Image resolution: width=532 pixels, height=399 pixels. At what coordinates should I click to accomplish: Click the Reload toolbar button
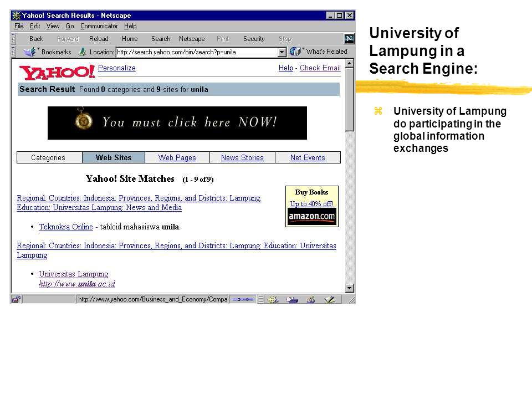(99, 39)
